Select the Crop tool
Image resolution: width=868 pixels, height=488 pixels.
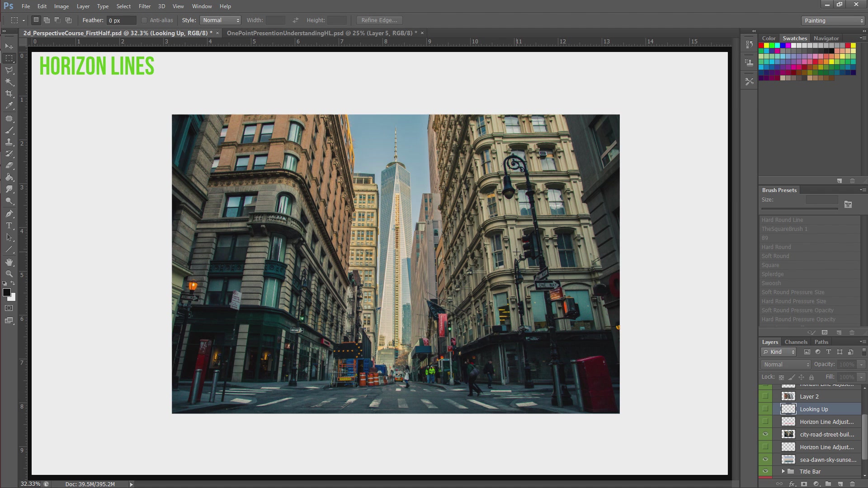(x=9, y=94)
